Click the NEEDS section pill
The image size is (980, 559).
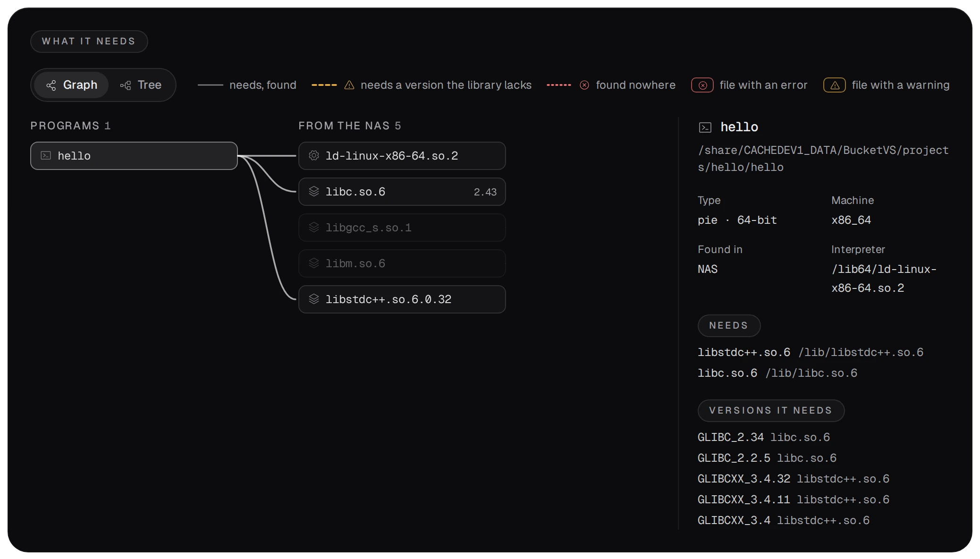[729, 326]
